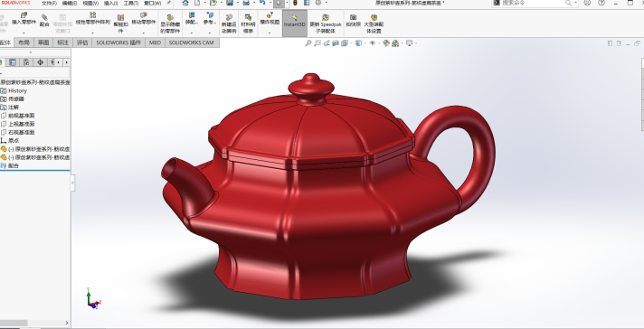This screenshot has height=329, width=644.
Task: Click the Help question mark icon
Action: point(601,3)
